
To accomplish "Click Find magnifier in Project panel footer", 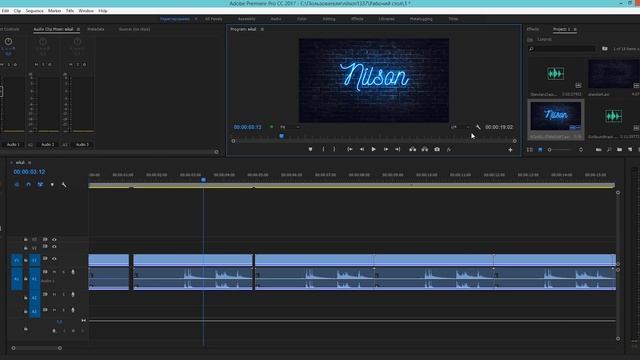I will pos(609,150).
